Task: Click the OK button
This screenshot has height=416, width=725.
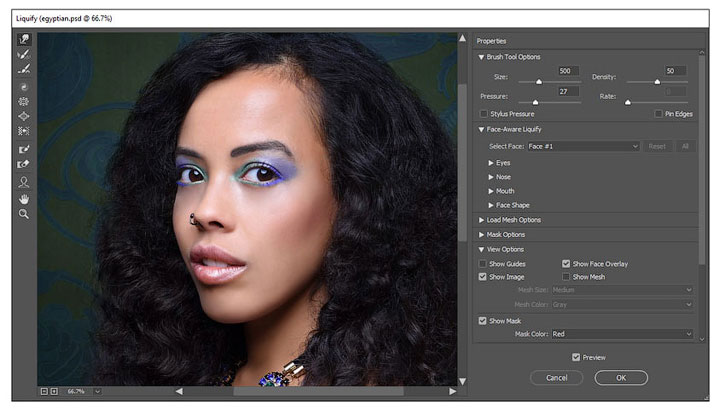Action: [620, 377]
